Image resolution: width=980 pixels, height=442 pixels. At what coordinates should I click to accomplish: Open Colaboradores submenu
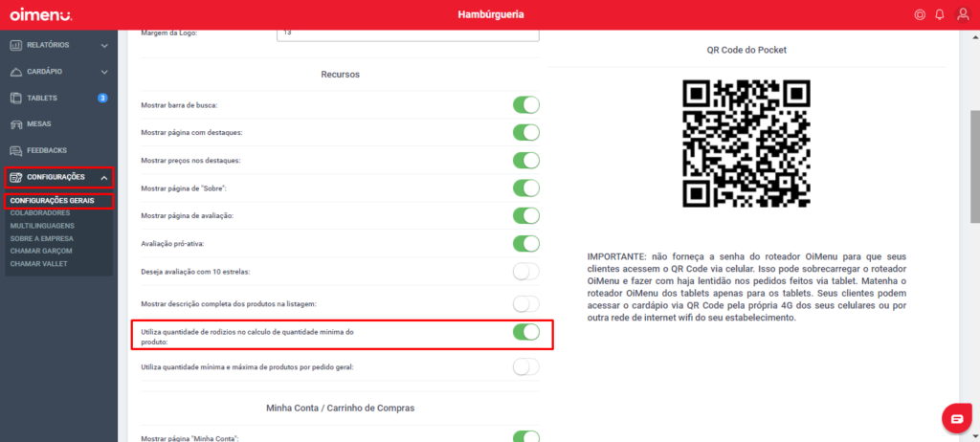click(x=41, y=213)
